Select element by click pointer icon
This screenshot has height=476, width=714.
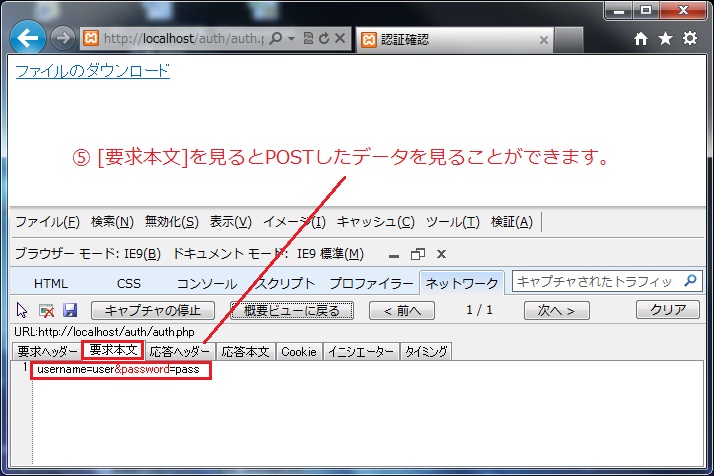point(21,311)
